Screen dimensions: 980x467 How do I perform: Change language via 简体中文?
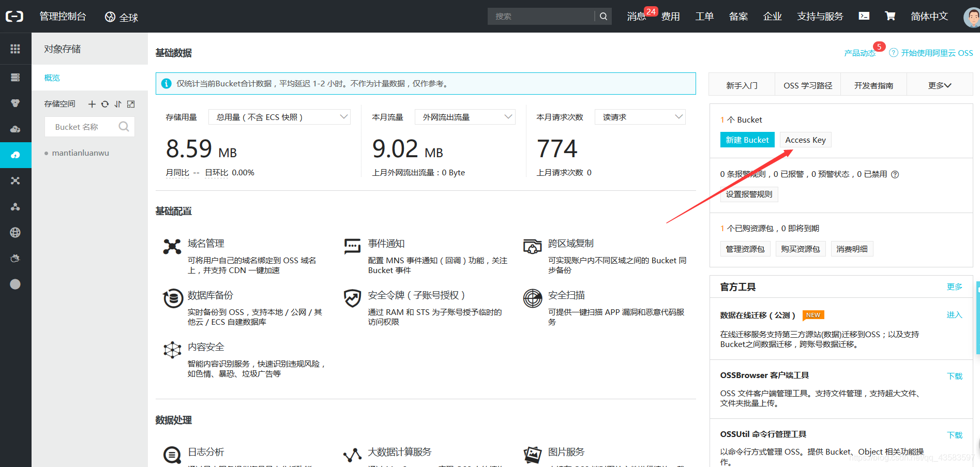(929, 17)
